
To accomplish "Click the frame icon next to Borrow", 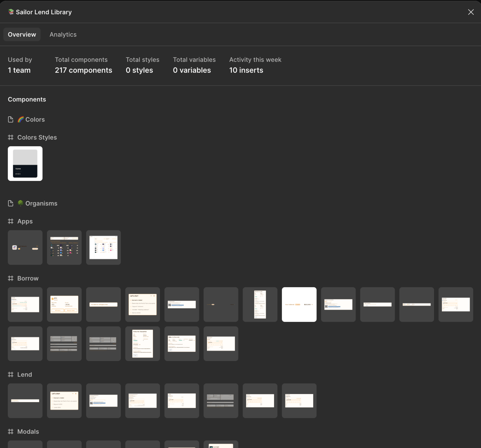I will pos(11,278).
